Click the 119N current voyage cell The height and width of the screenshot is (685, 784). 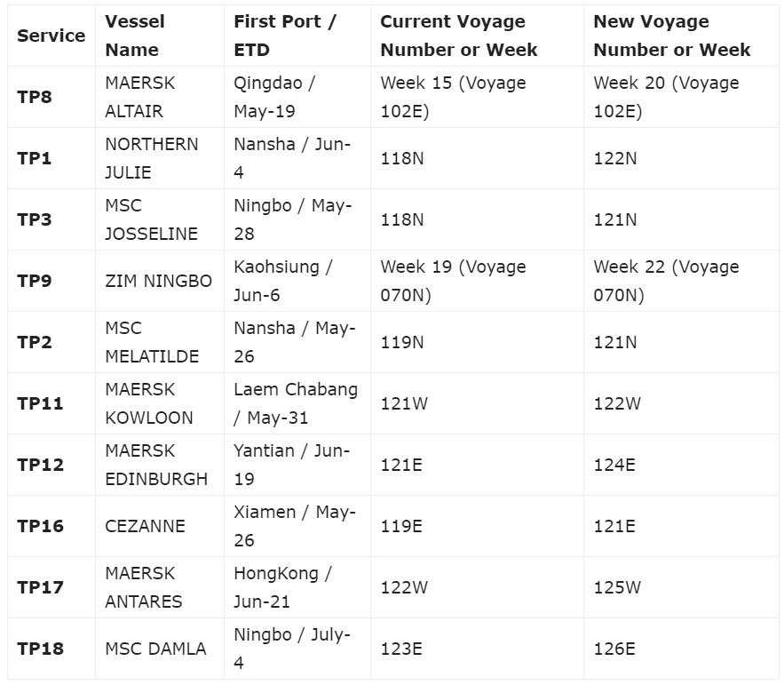coord(402,342)
